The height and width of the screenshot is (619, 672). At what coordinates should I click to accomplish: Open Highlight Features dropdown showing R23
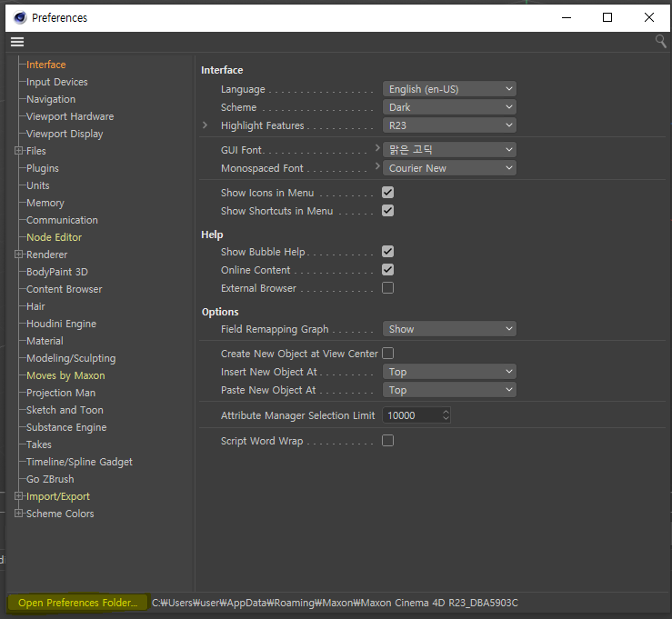coord(449,125)
